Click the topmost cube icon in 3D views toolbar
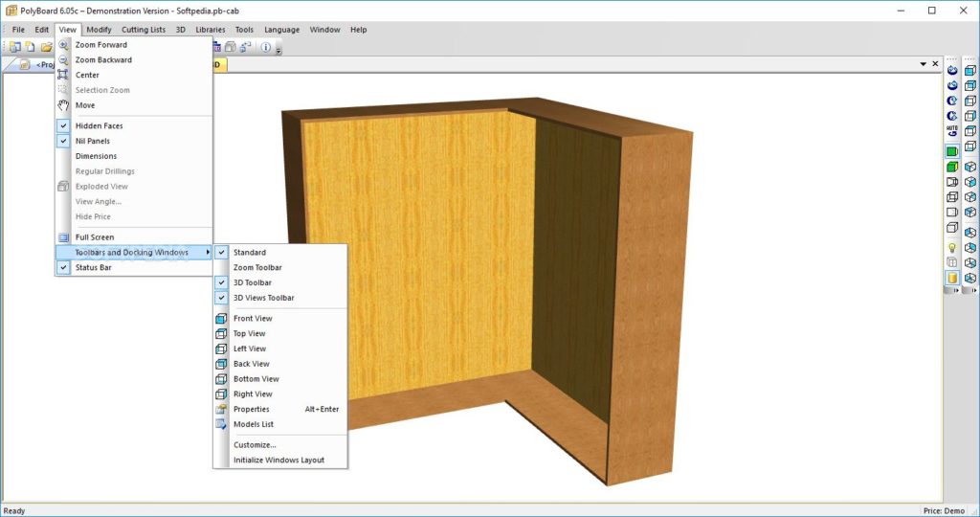 [x=970, y=70]
